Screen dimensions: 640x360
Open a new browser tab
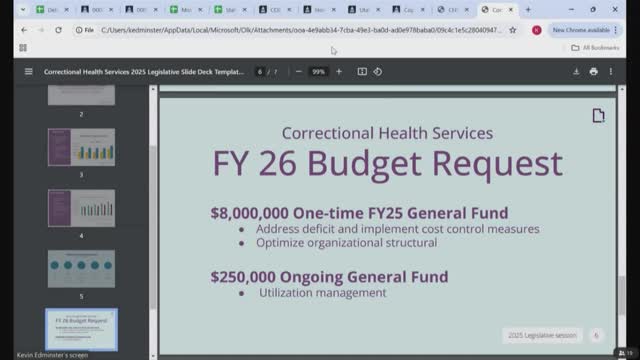pyautogui.click(x=528, y=9)
